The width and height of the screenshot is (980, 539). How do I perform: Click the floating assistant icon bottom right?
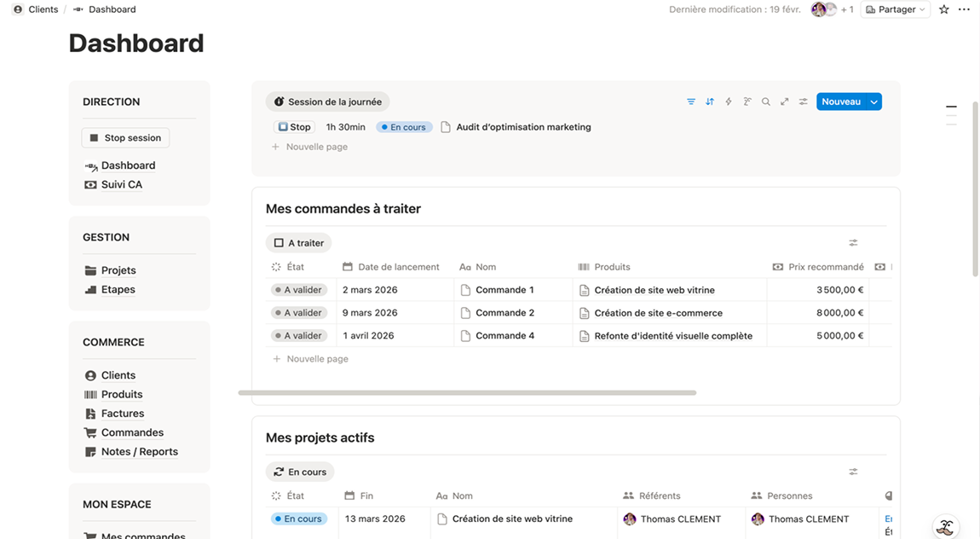tap(946, 526)
